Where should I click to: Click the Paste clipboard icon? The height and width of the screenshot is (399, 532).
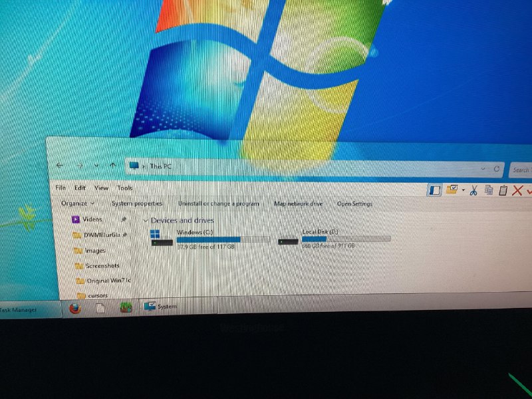[x=503, y=190]
